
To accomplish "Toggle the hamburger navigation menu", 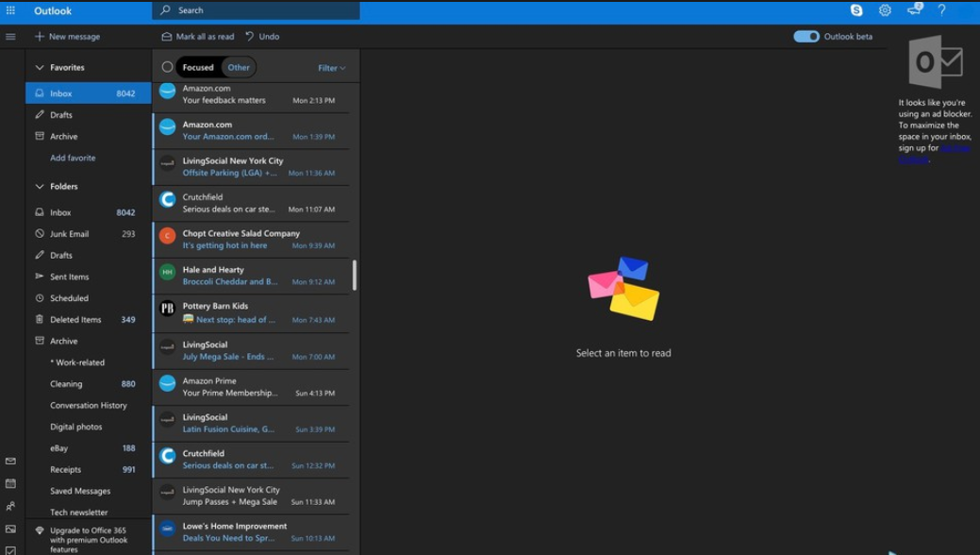I will pos(10,37).
